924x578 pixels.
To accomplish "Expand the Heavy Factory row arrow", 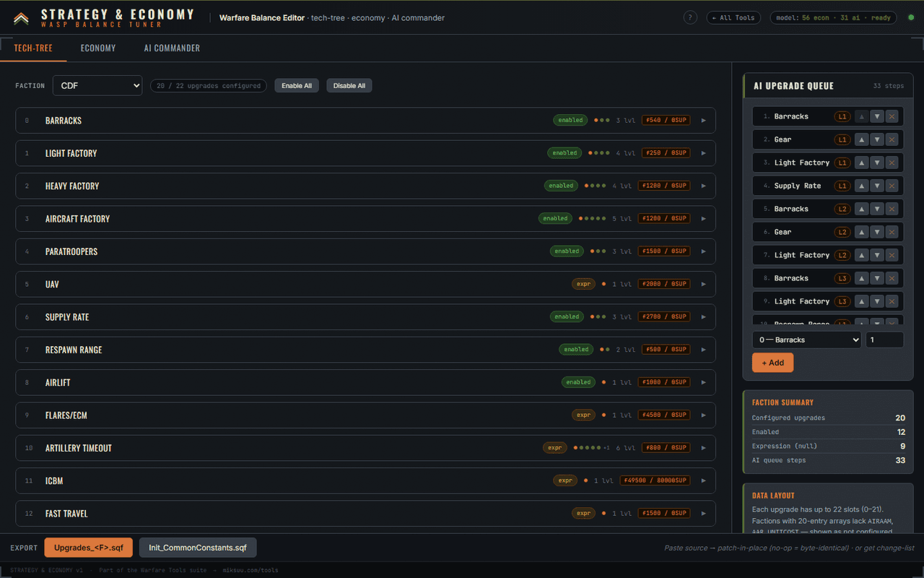I will click(x=704, y=186).
